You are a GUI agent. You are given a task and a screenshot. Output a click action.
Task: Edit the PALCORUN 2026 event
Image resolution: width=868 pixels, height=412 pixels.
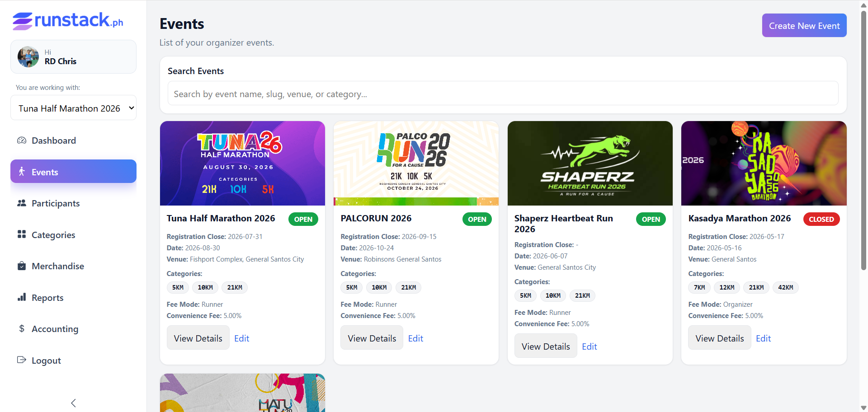tap(415, 338)
